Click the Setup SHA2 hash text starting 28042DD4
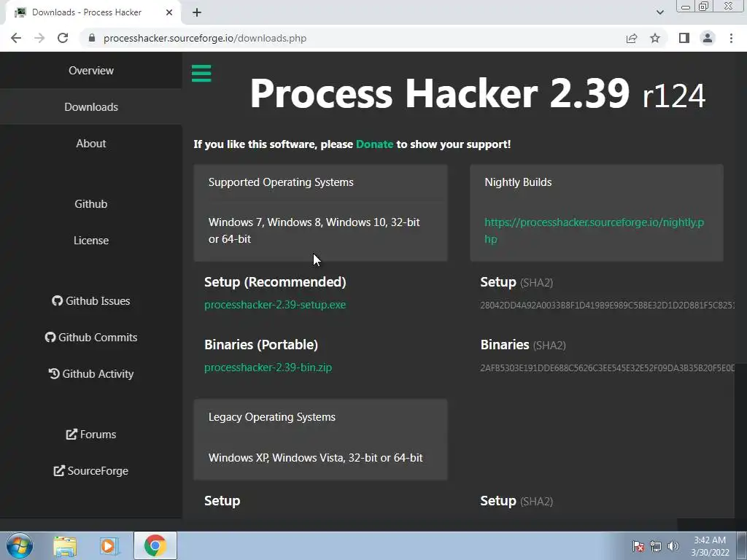 pyautogui.click(x=608, y=306)
